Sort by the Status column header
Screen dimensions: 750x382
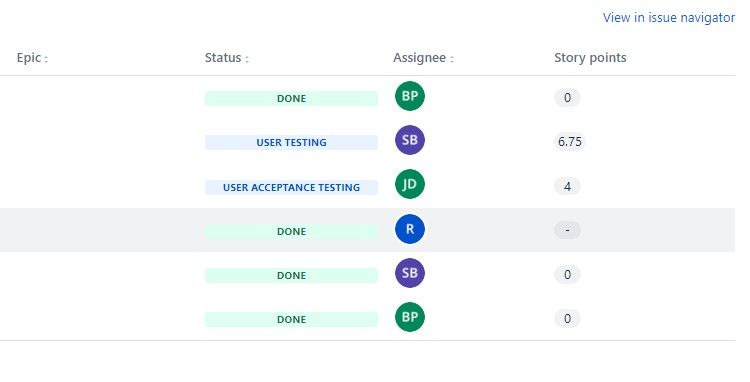pyautogui.click(x=227, y=58)
